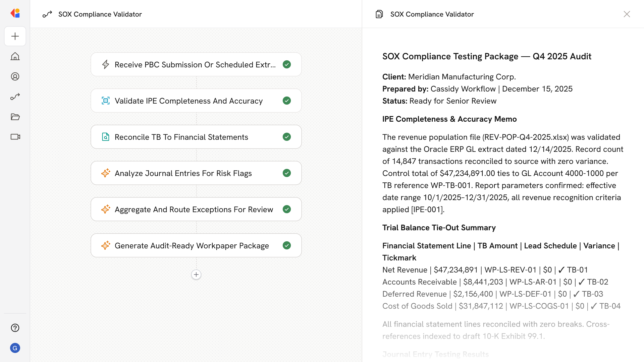Image resolution: width=644 pixels, height=362 pixels.
Task: Open the Home icon in sidebar
Action: (x=15, y=56)
